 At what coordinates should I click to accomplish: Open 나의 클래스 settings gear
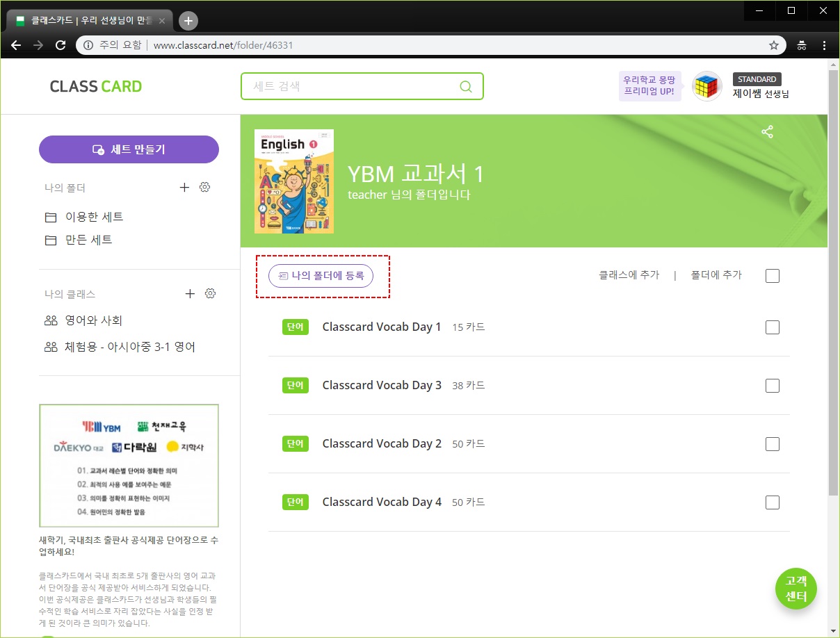[210, 294]
